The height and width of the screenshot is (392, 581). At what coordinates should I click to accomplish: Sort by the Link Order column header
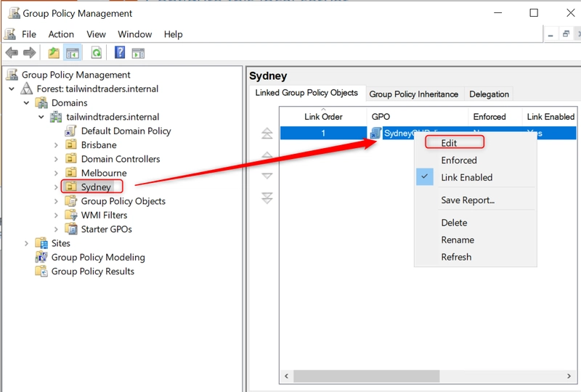[323, 117]
